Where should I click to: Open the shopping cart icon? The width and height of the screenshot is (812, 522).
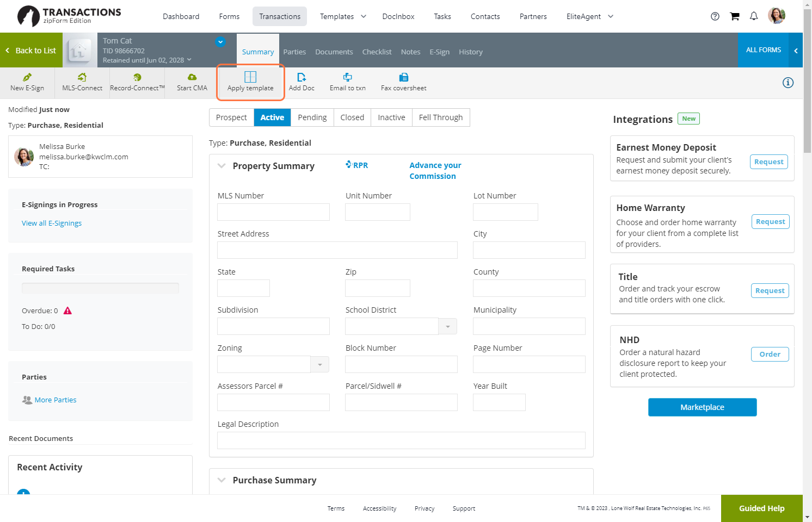pyautogui.click(x=735, y=16)
